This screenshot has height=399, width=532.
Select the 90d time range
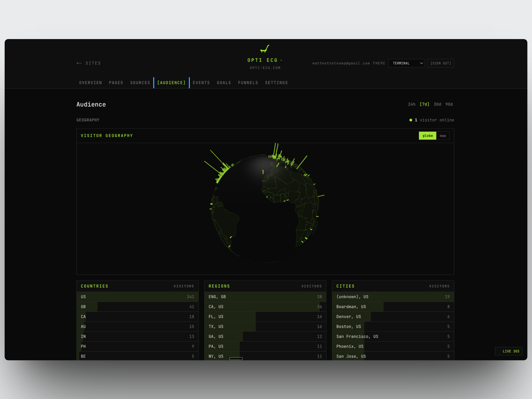449,104
